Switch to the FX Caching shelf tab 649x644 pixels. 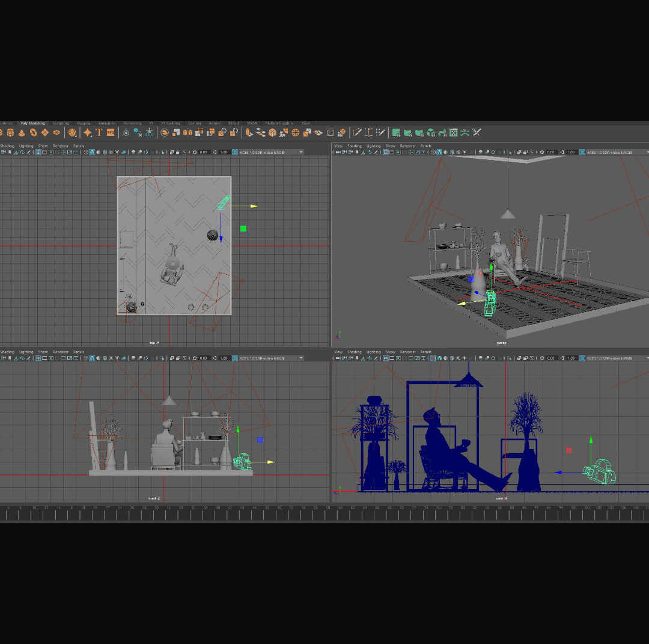171,123
